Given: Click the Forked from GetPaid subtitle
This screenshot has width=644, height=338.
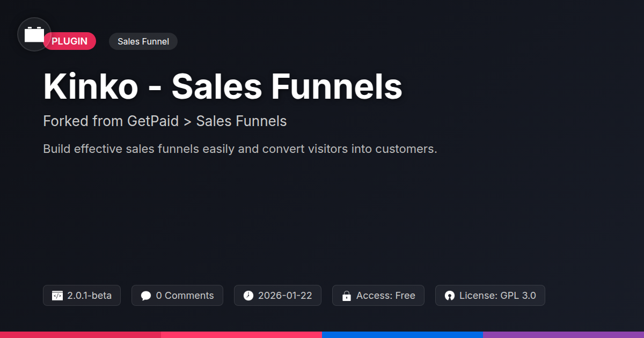Looking at the screenshot, I should tap(165, 121).
